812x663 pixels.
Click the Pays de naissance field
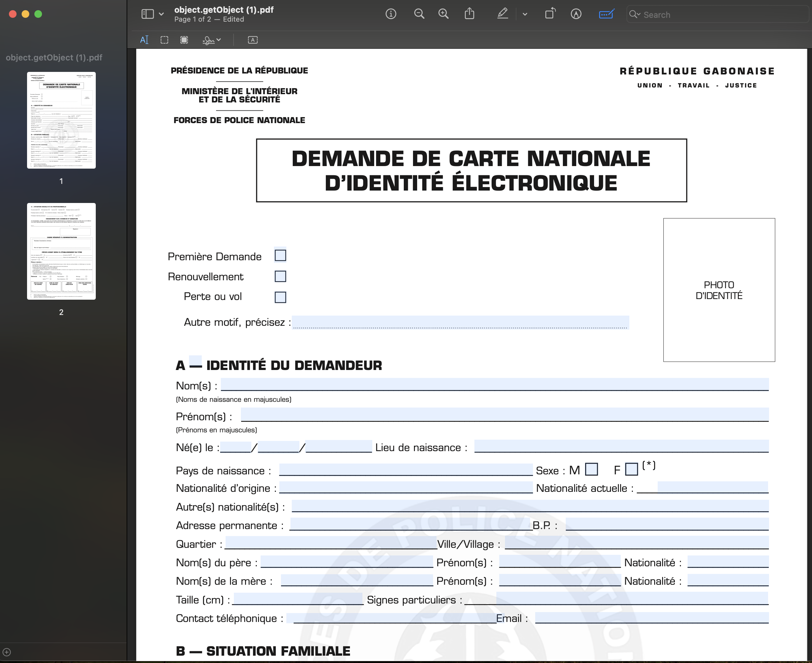pyautogui.click(x=406, y=469)
